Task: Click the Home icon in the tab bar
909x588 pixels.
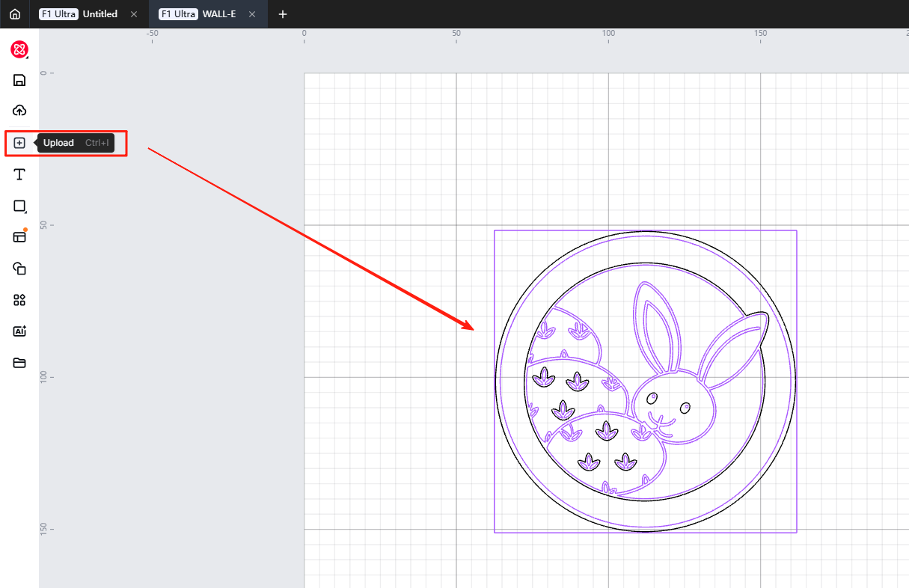Action: [15, 14]
